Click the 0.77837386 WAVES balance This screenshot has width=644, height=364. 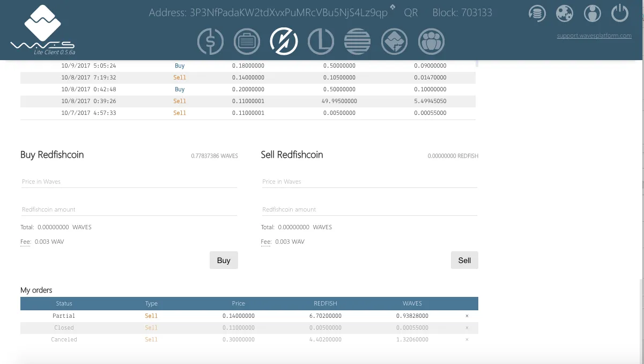point(214,156)
